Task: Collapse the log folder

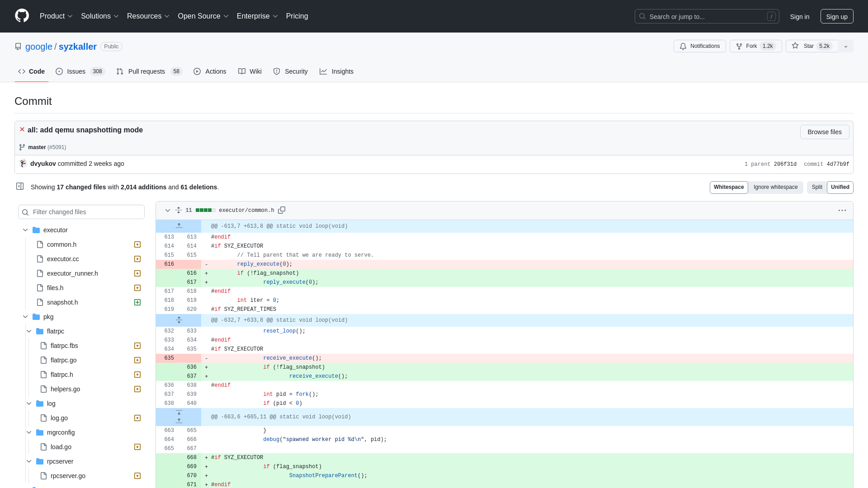Action: click(29, 404)
